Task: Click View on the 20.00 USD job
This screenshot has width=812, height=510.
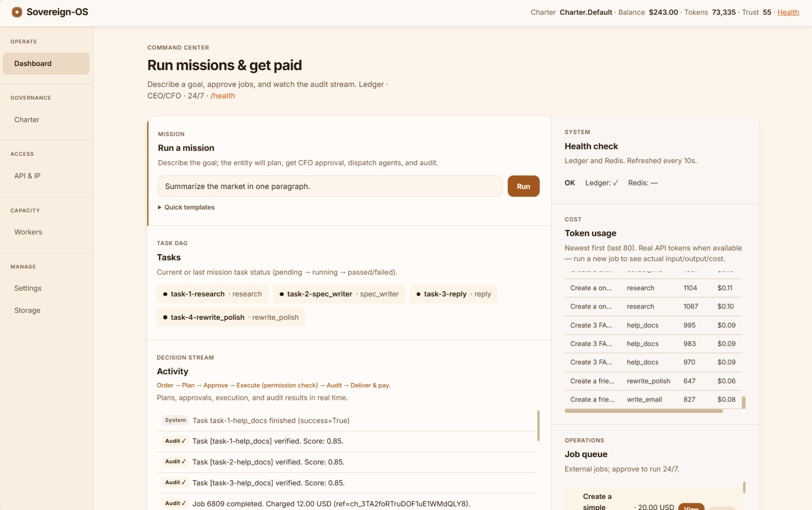Action: click(691, 507)
